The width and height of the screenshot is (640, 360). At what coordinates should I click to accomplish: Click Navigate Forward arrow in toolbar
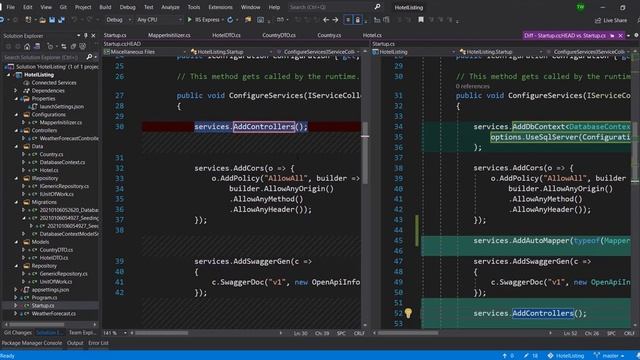(335, 20)
